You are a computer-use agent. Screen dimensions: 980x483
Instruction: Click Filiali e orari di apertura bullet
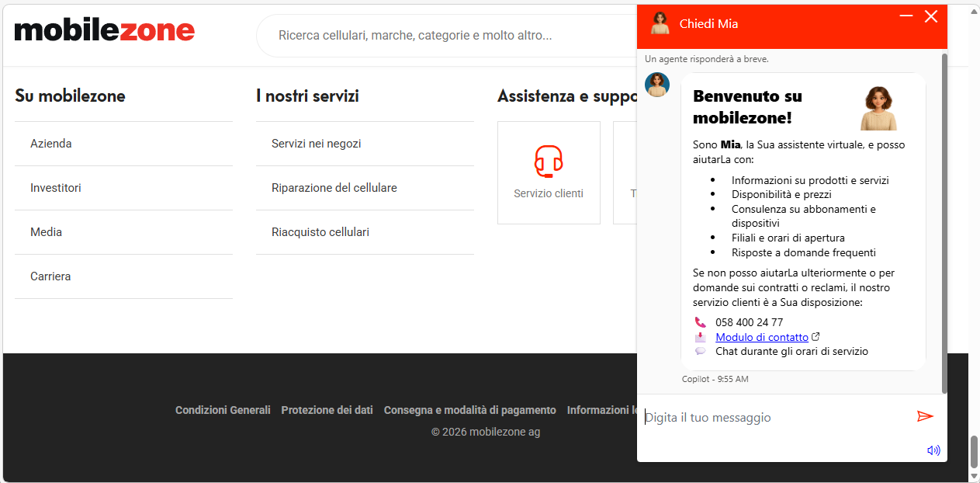coord(788,238)
